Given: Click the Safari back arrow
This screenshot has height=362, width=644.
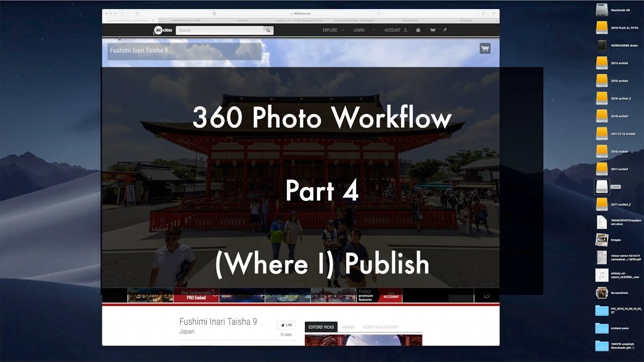Looking at the screenshot, I should click(x=122, y=13).
